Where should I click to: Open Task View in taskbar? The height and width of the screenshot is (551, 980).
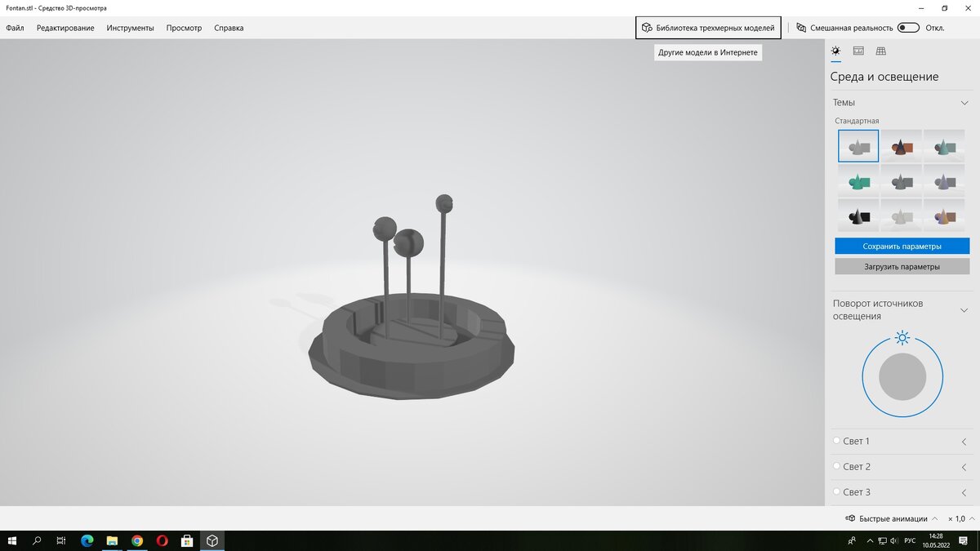(x=61, y=540)
